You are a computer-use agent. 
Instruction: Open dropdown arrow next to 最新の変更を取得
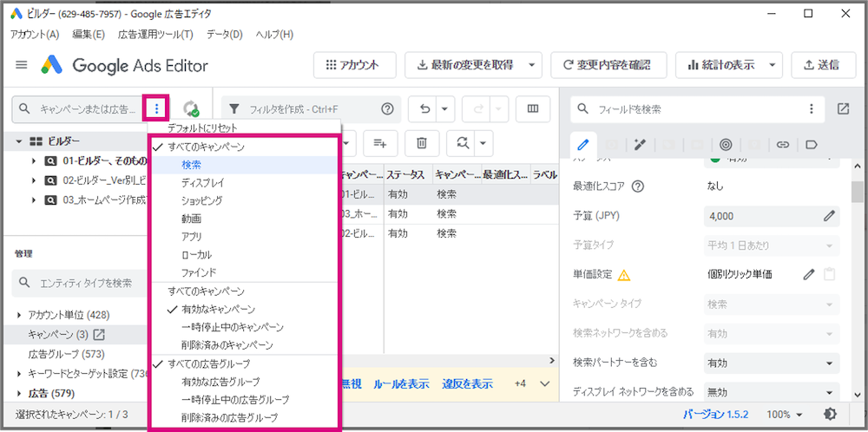[531, 65]
